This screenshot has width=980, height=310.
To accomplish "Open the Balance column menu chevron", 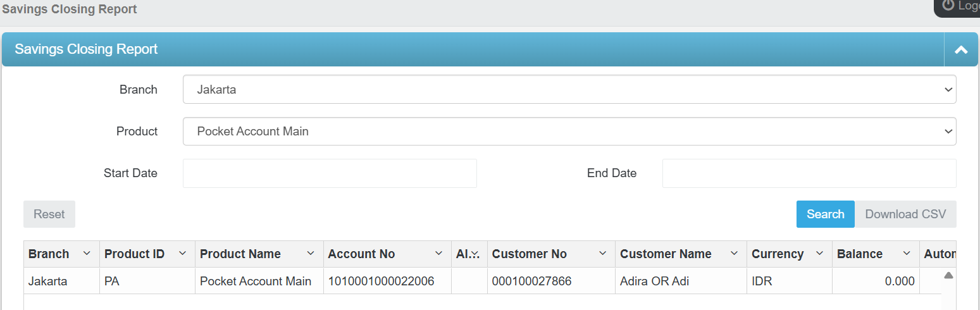I will 907,254.
